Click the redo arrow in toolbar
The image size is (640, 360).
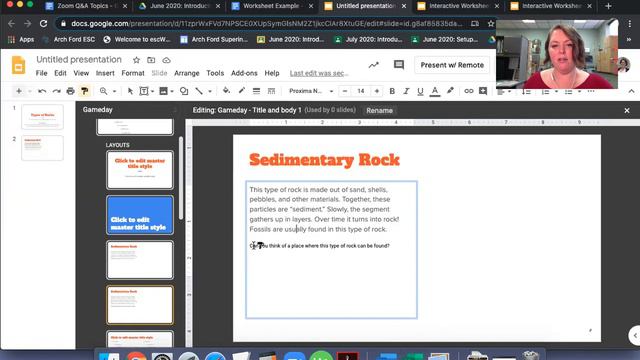point(56,91)
